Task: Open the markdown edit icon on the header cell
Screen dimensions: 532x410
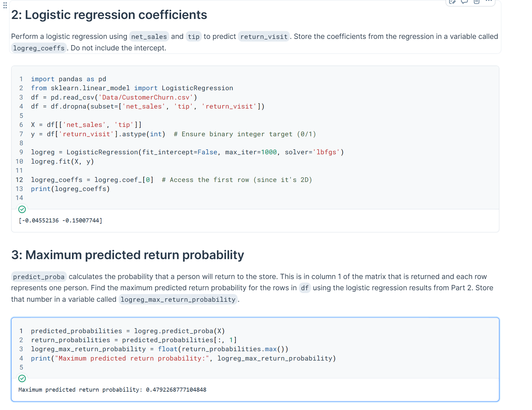Action: coord(452,2)
